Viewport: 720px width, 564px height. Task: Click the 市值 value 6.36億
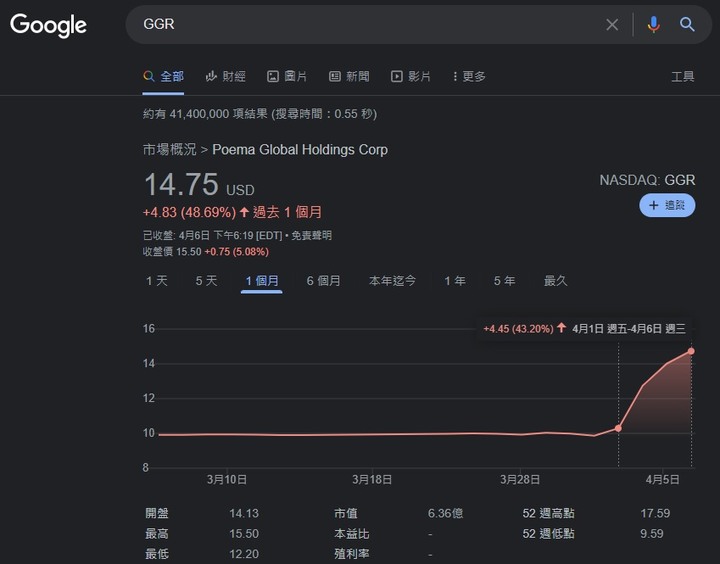pyautogui.click(x=445, y=513)
